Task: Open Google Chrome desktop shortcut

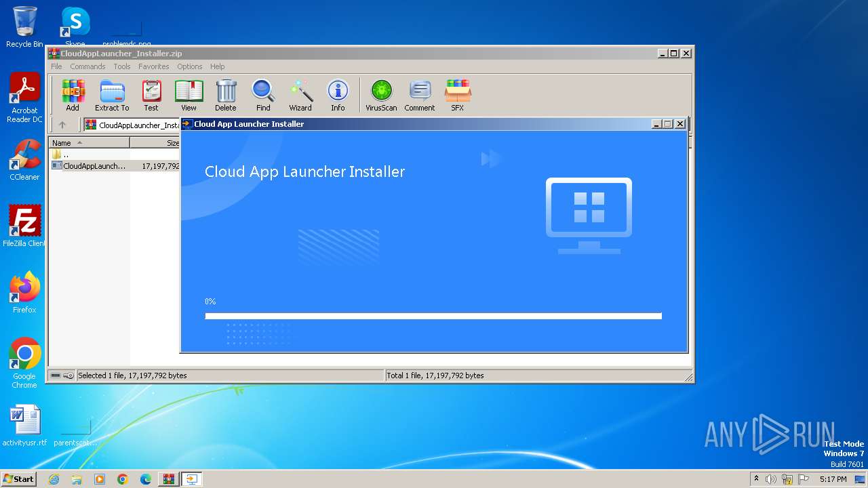Action: pyautogui.click(x=24, y=363)
